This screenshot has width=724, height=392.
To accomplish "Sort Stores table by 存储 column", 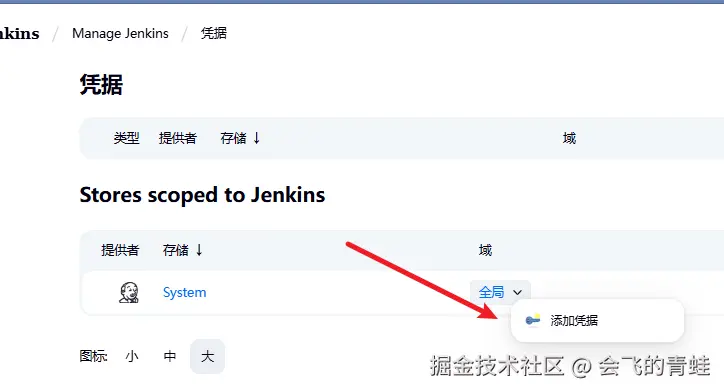I will click(x=183, y=250).
